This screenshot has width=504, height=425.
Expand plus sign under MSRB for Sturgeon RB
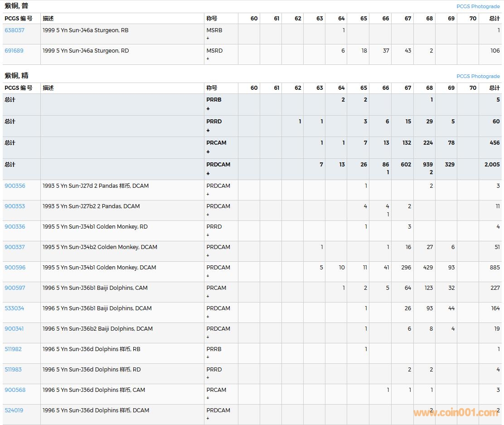(208, 39)
